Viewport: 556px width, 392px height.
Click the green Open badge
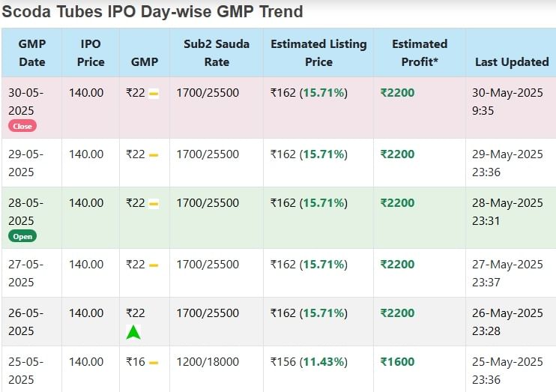click(22, 236)
